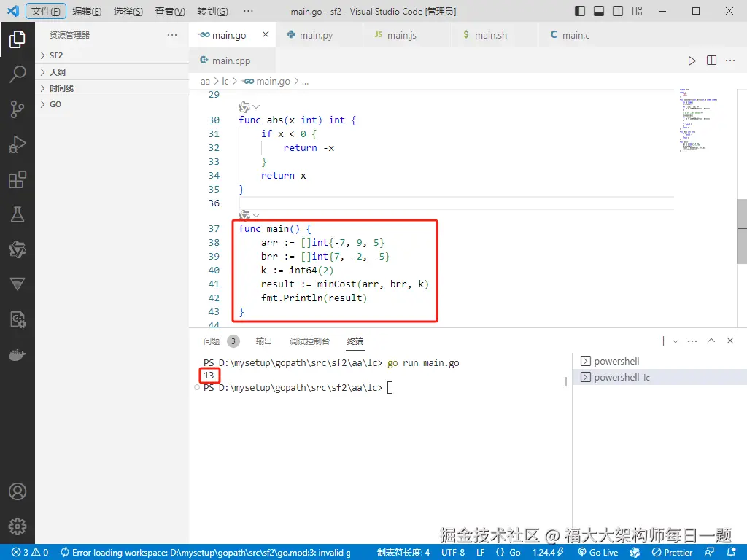Maximize the terminal panel size
747x560 pixels.
711,341
